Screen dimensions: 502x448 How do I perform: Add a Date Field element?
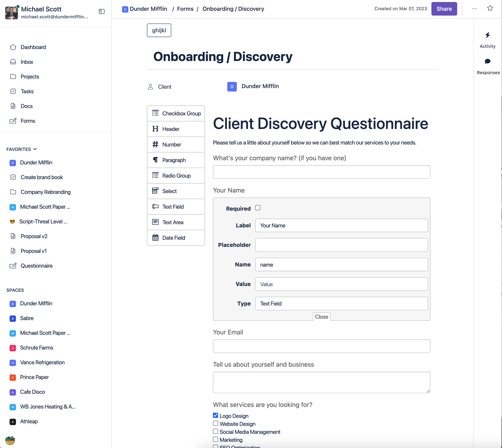[x=176, y=238]
